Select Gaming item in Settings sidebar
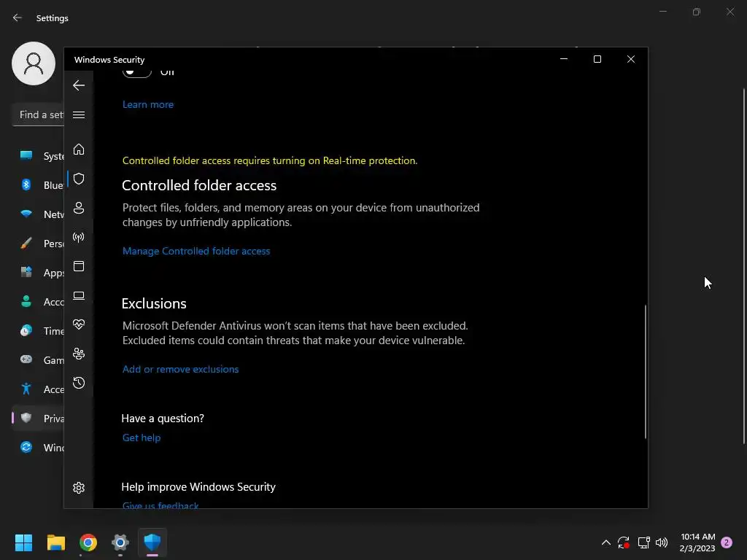 tap(38, 360)
